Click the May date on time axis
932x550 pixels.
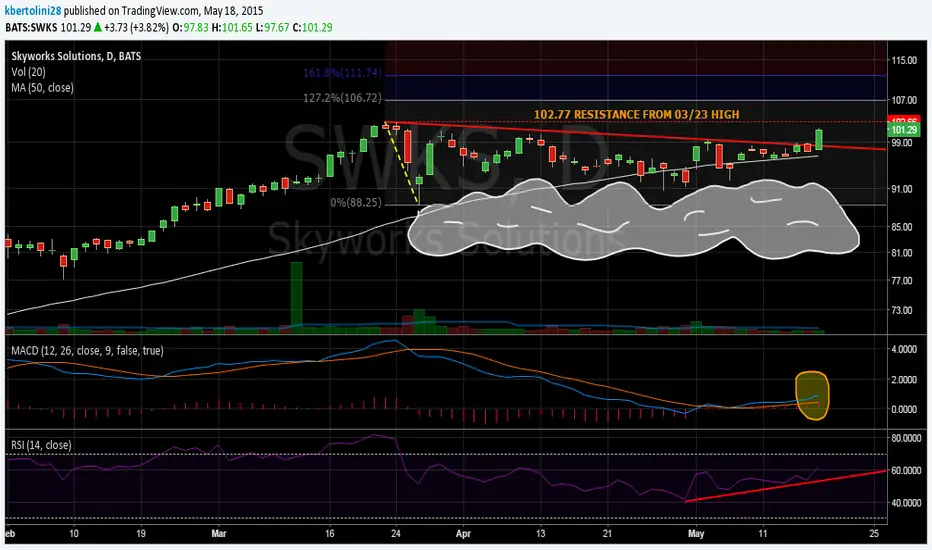[x=696, y=533]
